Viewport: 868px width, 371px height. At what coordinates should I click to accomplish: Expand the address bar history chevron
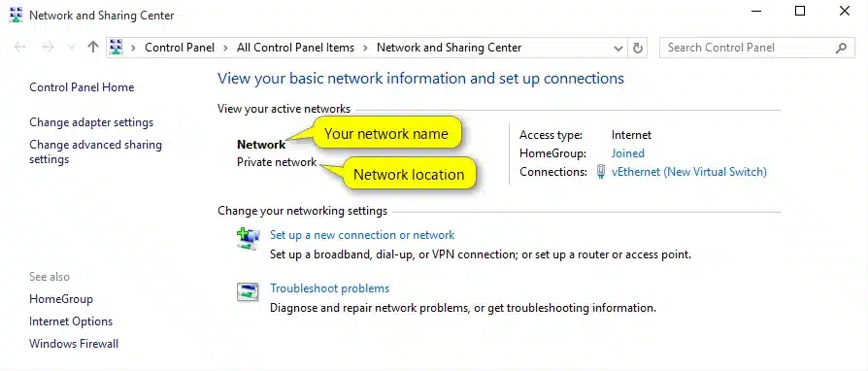[618, 49]
